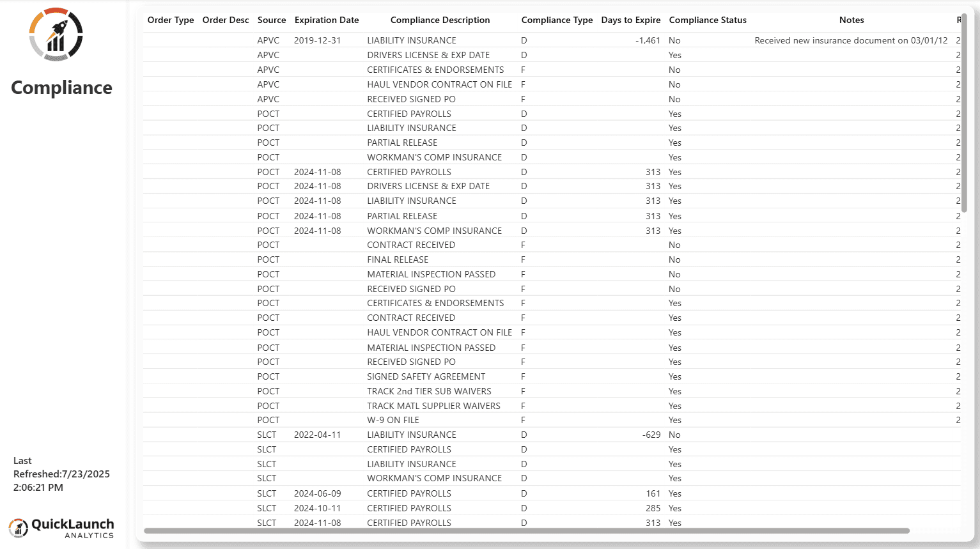Click HAUL VENDOR CONTRACT ON FILE in the APVC row
980x549 pixels.
(440, 84)
